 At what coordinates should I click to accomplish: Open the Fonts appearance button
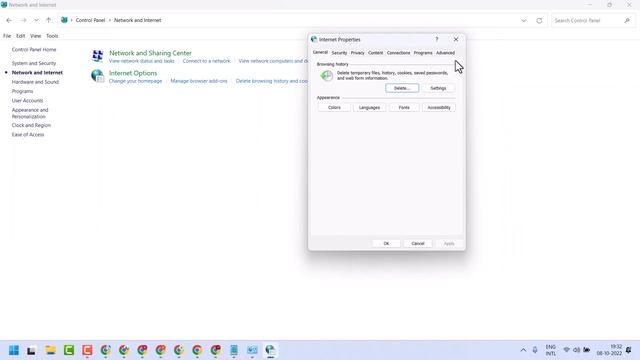[x=404, y=107]
